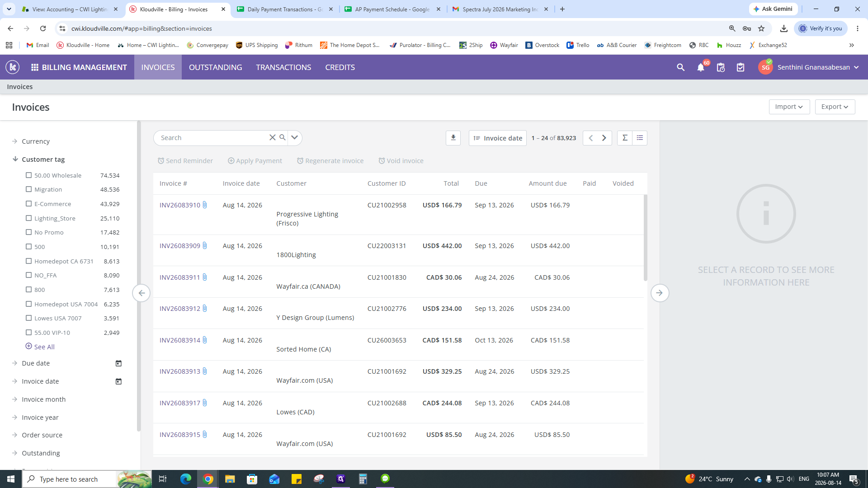Screen dimensions: 868x488
Task: Click the invoice table vertical scrollbar
Action: 646,237
